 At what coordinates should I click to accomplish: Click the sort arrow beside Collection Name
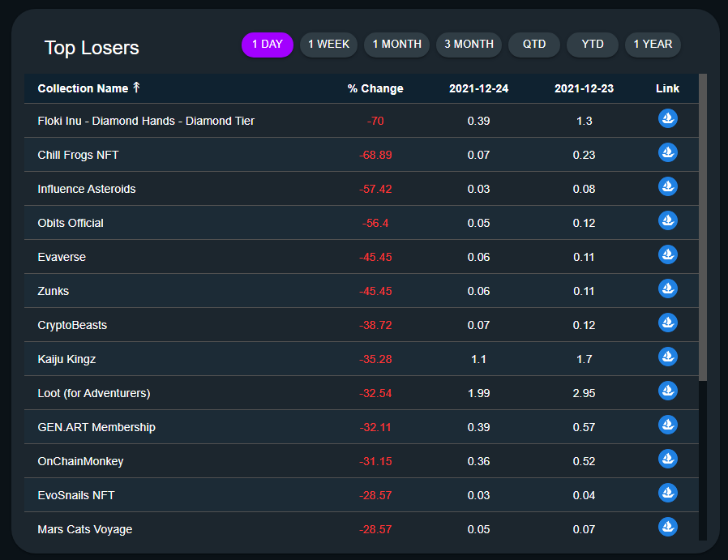[x=136, y=88]
